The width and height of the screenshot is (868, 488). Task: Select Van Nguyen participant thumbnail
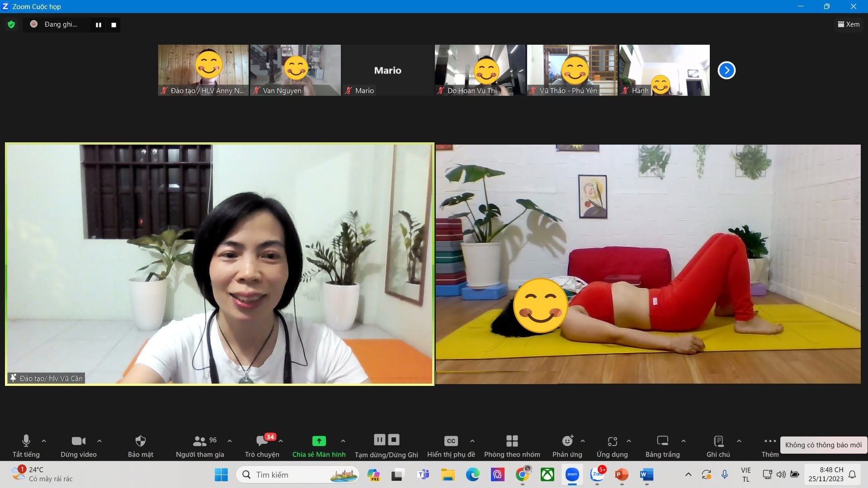296,70
